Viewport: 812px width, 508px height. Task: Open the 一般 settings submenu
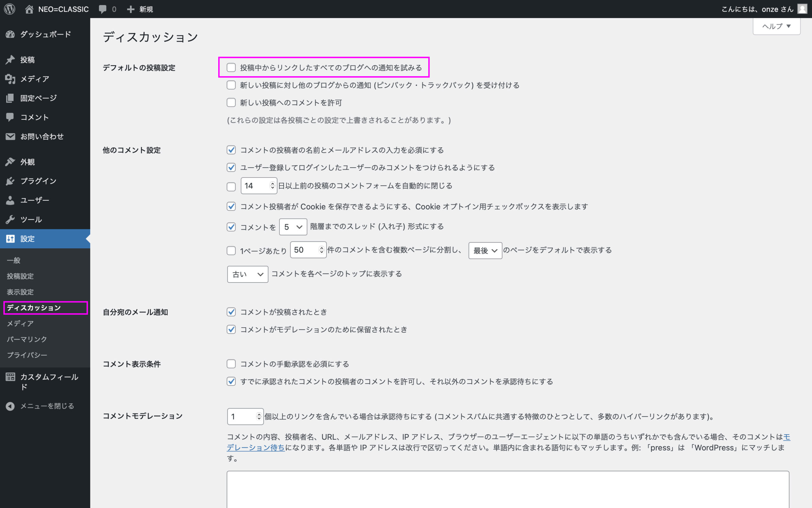[x=14, y=260]
